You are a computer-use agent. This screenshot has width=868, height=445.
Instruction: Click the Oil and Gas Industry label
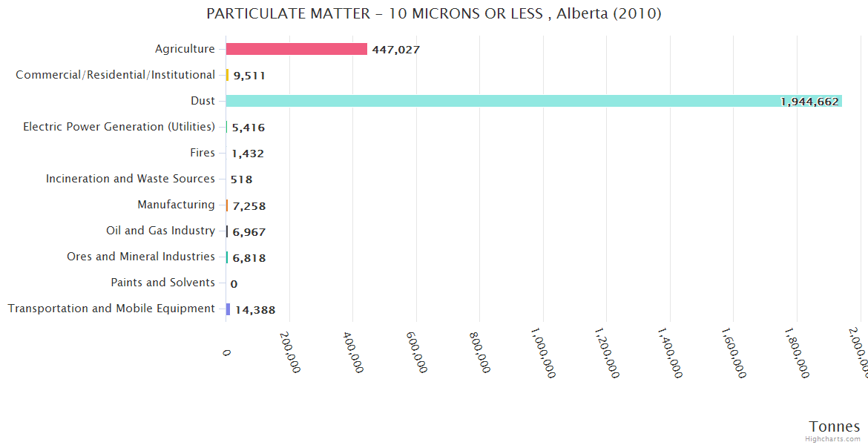tap(160, 231)
